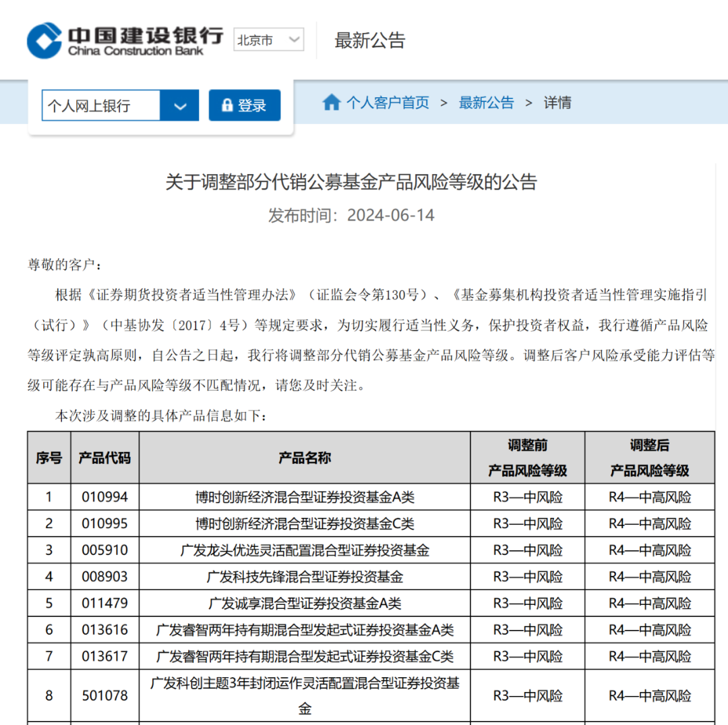The image size is (728, 725).
Task: Go to the 最新公告 breadcrumb link
Action: pos(486,103)
